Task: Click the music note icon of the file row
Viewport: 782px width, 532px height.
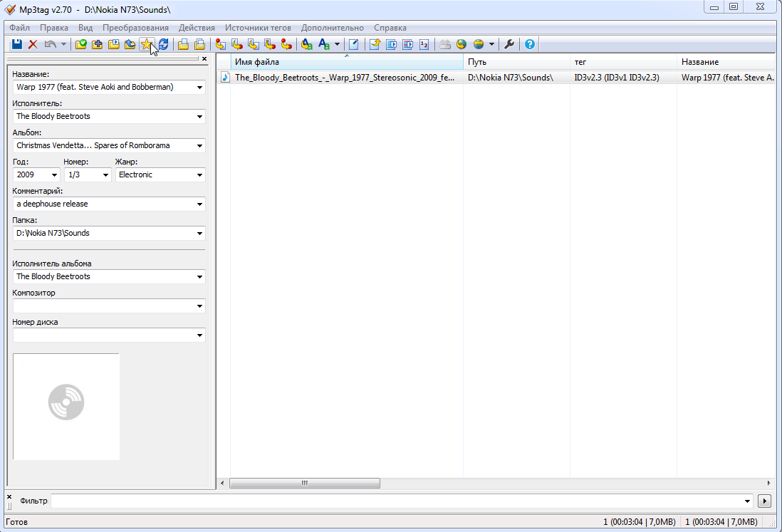Action: 225,78
